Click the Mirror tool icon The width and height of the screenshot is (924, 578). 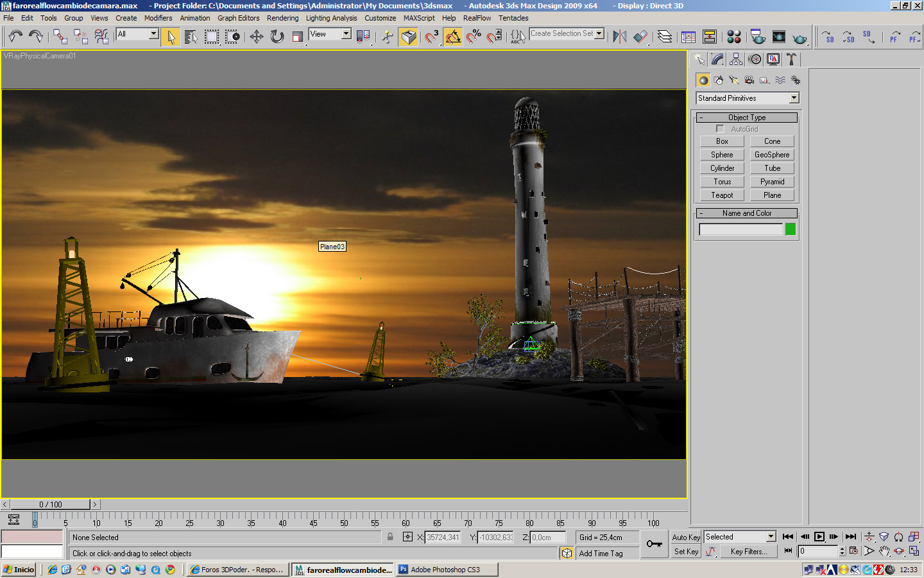pos(619,37)
